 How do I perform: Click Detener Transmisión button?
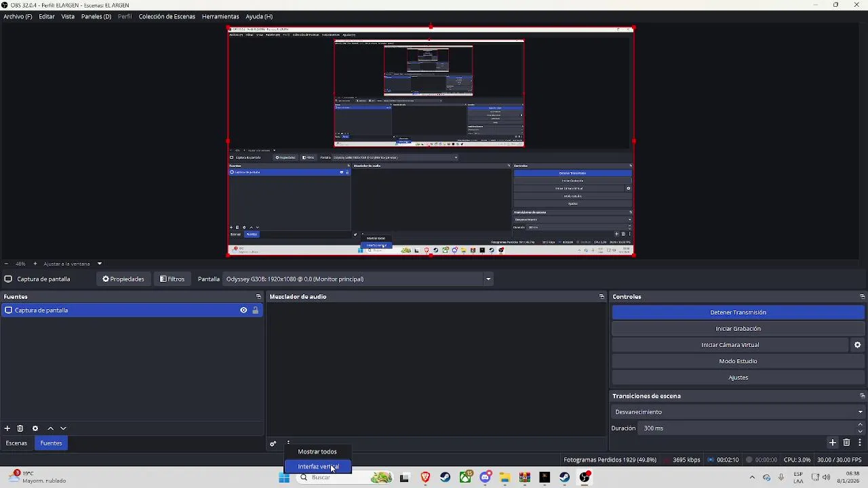tap(738, 312)
